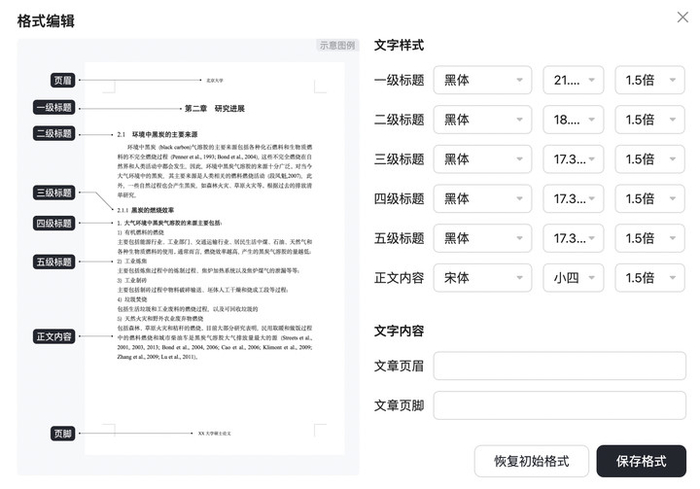
Task: Close the 格式编辑 dialog
Action: [681, 20]
